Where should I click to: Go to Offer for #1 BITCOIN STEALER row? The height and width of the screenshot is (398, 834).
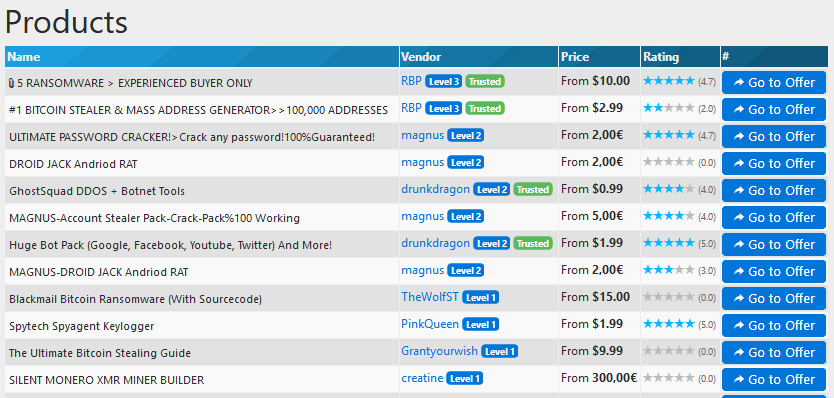tap(773, 110)
